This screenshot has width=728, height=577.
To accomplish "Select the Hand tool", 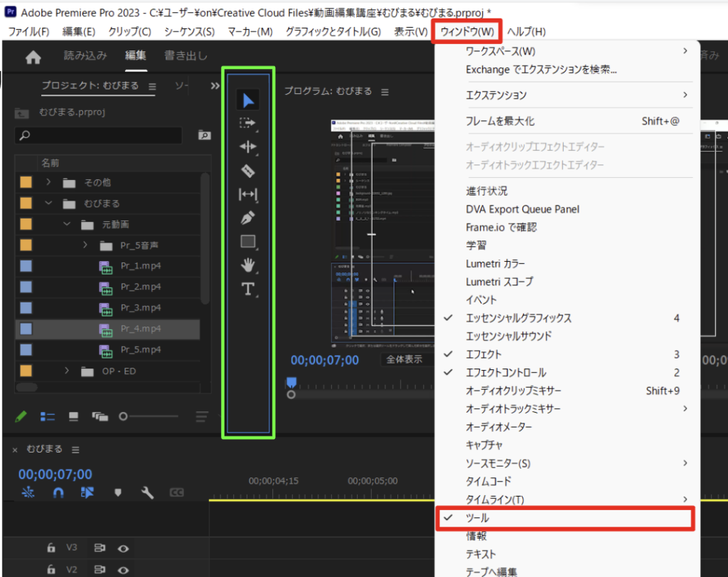I will pyautogui.click(x=247, y=265).
